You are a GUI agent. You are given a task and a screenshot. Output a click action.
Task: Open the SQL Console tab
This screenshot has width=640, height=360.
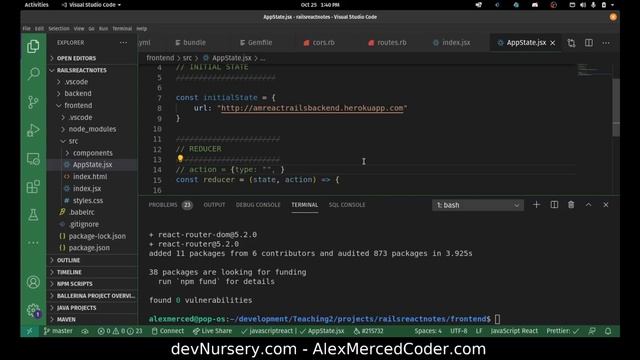point(347,205)
